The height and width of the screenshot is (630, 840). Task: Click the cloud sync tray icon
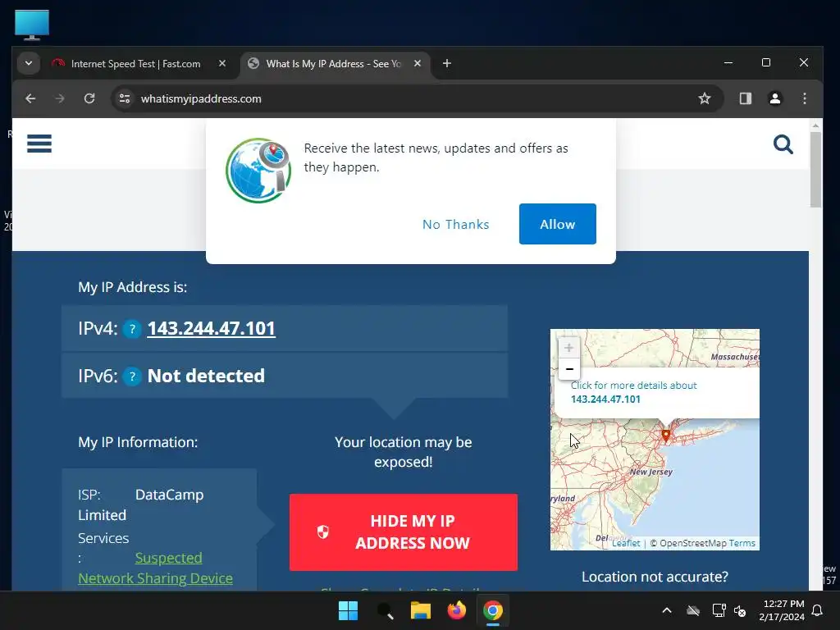693,610
